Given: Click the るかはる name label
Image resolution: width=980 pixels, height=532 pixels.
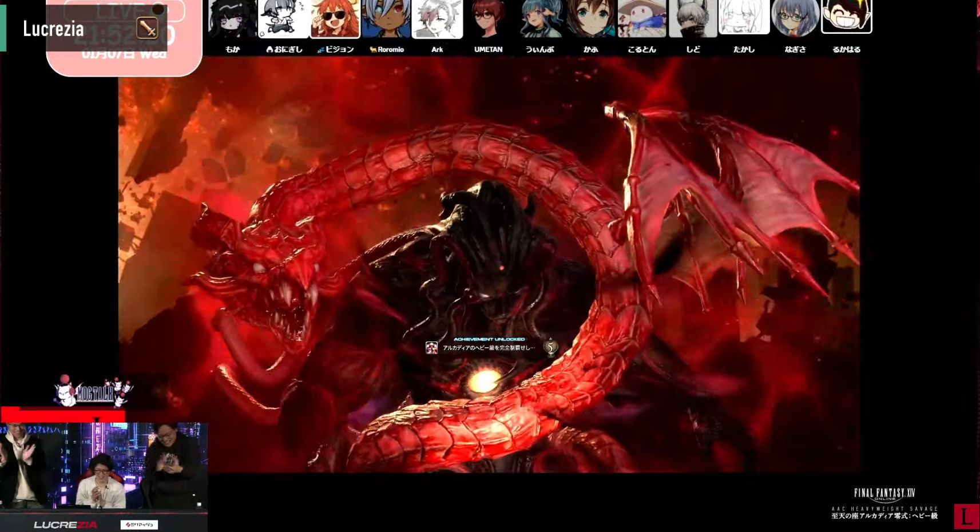Looking at the screenshot, I should click(847, 49).
